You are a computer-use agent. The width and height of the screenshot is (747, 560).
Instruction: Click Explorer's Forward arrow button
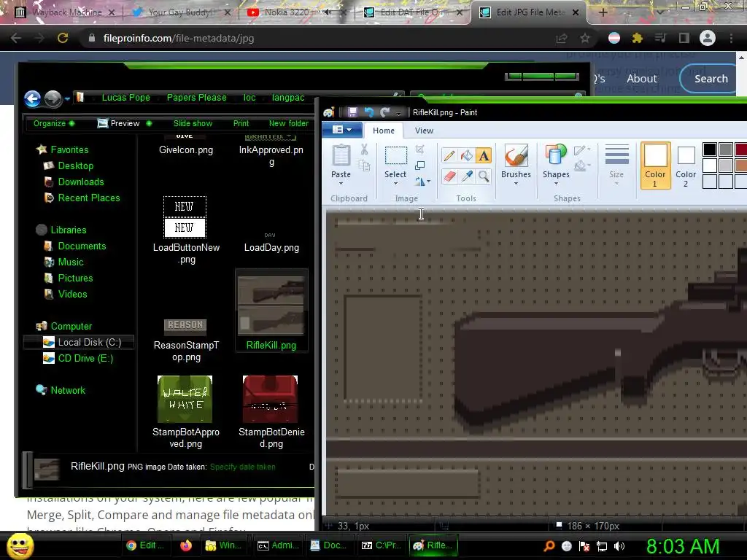click(53, 99)
